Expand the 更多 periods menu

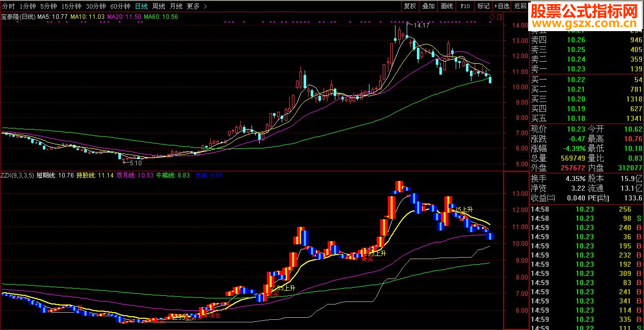coord(196,6)
